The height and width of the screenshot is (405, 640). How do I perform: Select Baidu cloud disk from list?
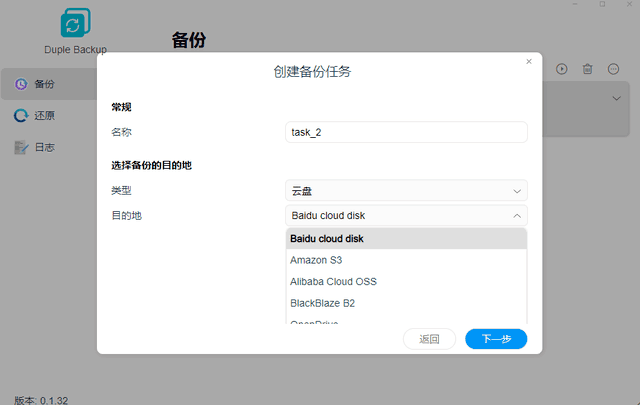[x=406, y=238]
